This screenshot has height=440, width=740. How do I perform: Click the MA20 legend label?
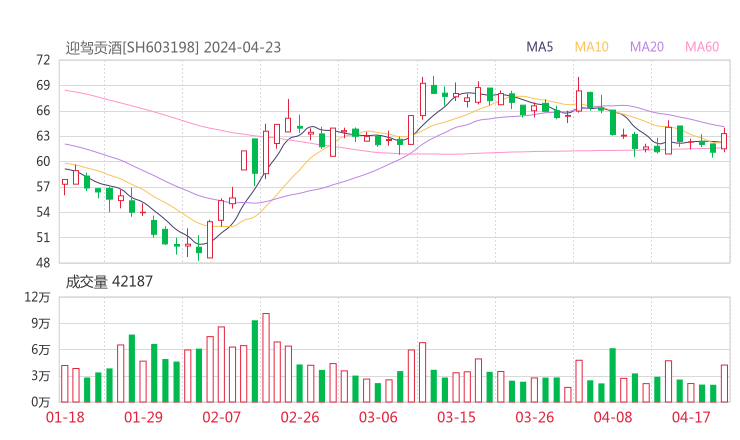tap(647, 47)
